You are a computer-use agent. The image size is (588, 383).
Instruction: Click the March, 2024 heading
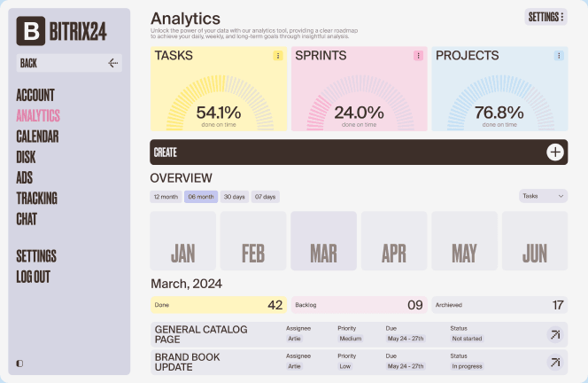coord(186,284)
